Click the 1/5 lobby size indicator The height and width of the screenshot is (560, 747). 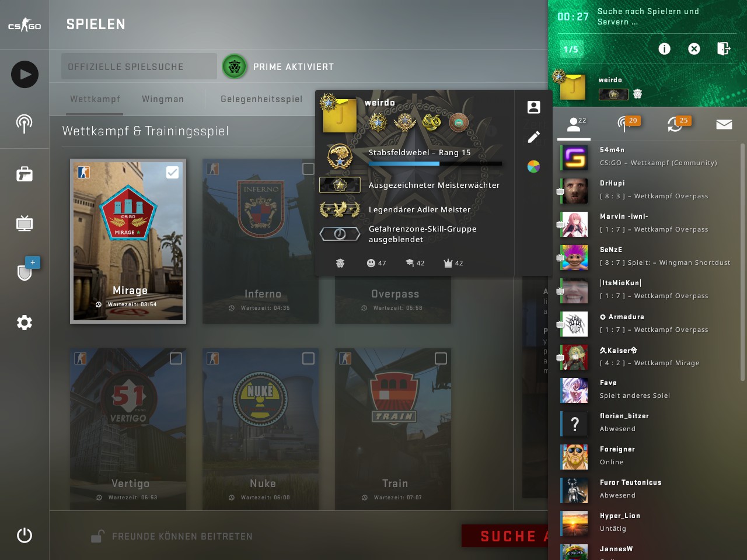[571, 50]
